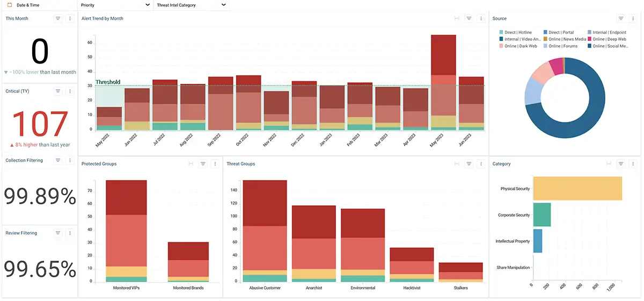
Task: Click the green Corporate Security bar
Action: pyautogui.click(x=542, y=214)
